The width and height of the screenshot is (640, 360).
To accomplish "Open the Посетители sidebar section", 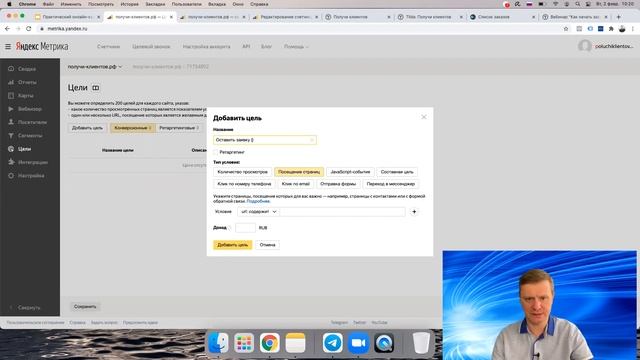I will pos(32,122).
